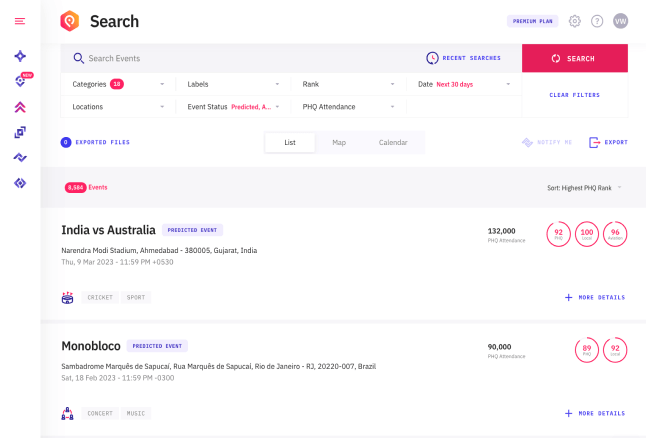Click the settings gear icon
Viewport: 646px width, 438px height.
tap(574, 21)
